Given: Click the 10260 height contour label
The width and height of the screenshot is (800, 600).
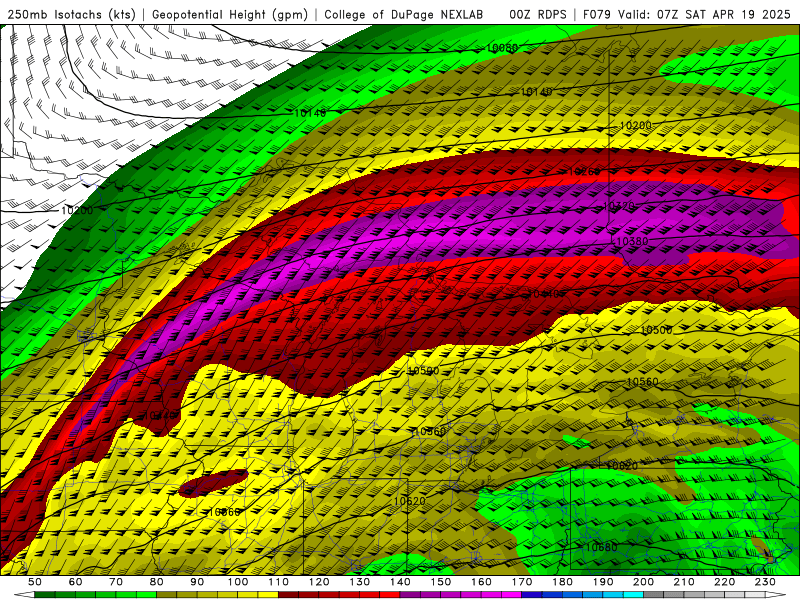Looking at the screenshot, I should click(x=584, y=171).
